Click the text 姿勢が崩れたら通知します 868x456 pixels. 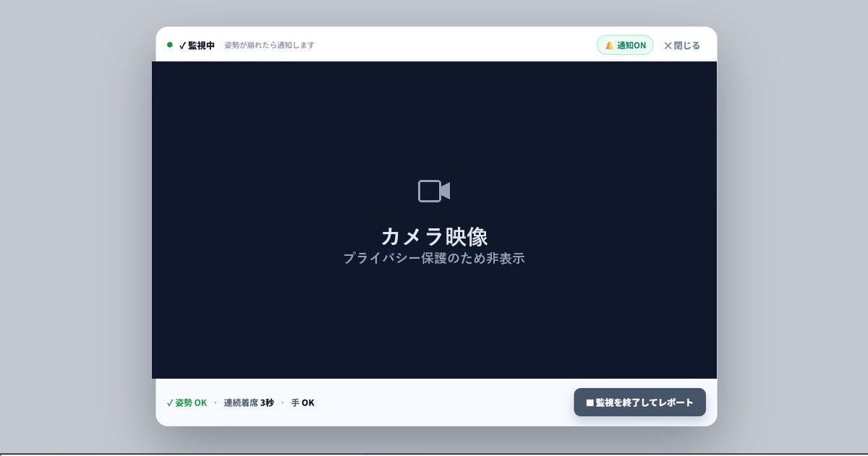point(269,45)
